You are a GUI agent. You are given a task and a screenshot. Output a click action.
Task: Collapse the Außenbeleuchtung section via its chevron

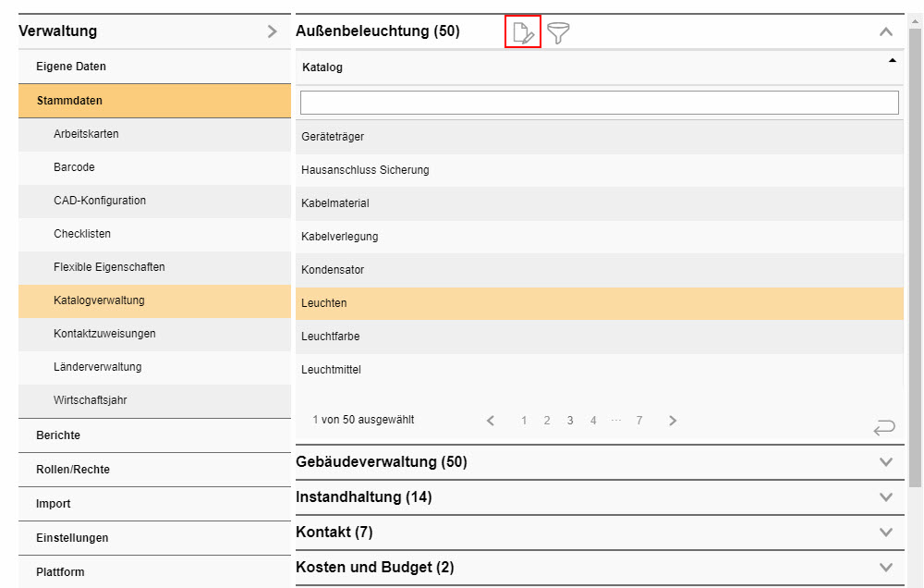tap(885, 31)
